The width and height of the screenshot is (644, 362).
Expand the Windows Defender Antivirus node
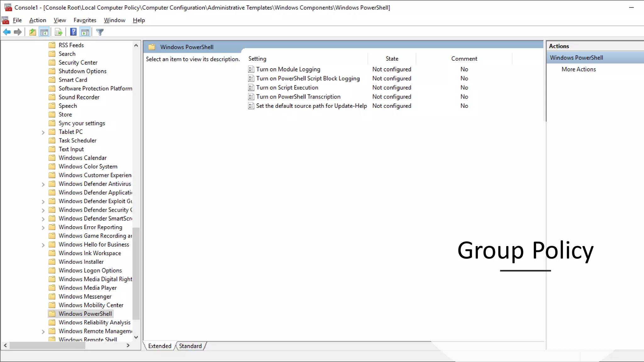43,184
